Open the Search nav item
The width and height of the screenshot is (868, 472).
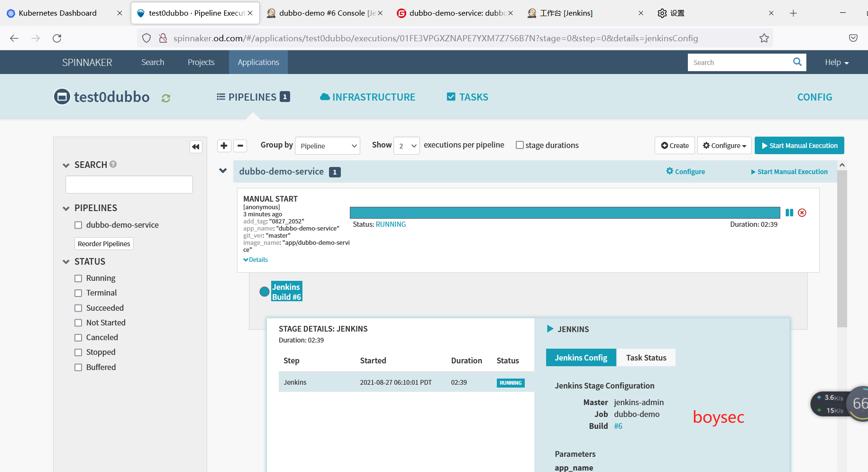[153, 62]
